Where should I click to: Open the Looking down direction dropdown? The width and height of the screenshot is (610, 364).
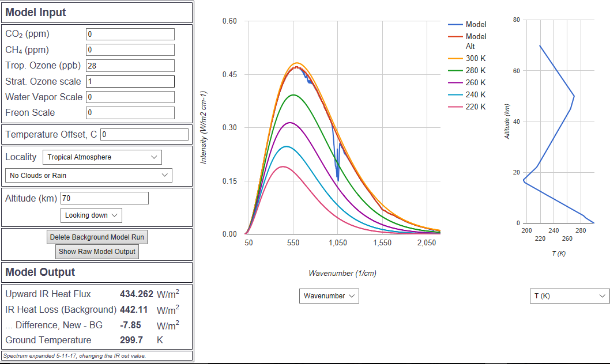click(x=91, y=215)
